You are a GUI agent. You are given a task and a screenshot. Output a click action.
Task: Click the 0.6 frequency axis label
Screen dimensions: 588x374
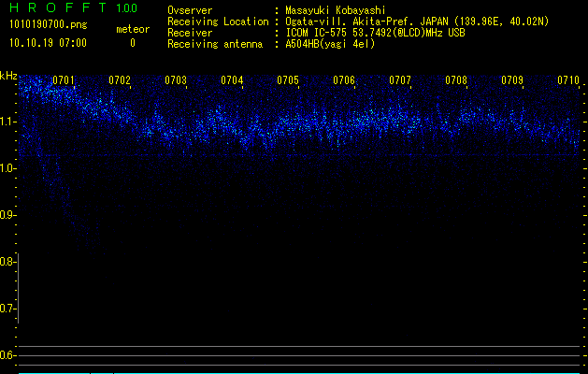[x=7, y=355]
